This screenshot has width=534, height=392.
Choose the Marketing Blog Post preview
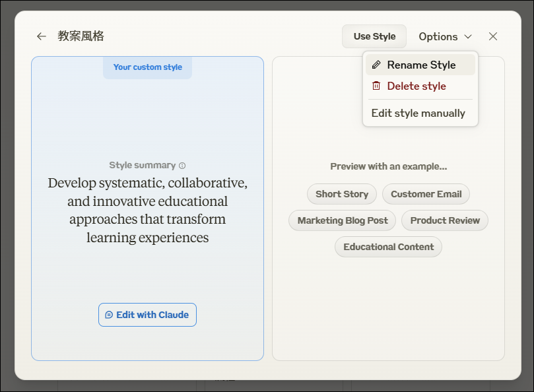(343, 220)
